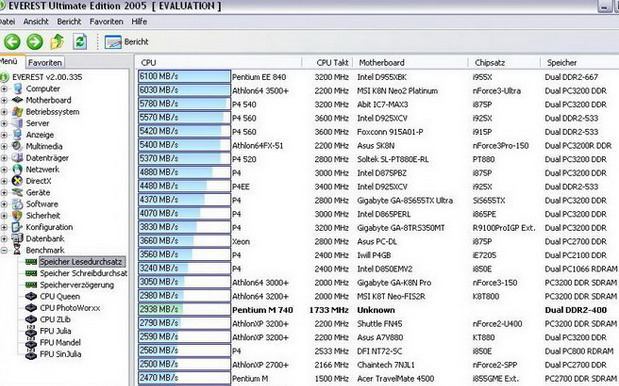Select the Athlon64FX-51 row
Image resolution: width=619 pixels, height=386 pixels.
[x=378, y=146]
